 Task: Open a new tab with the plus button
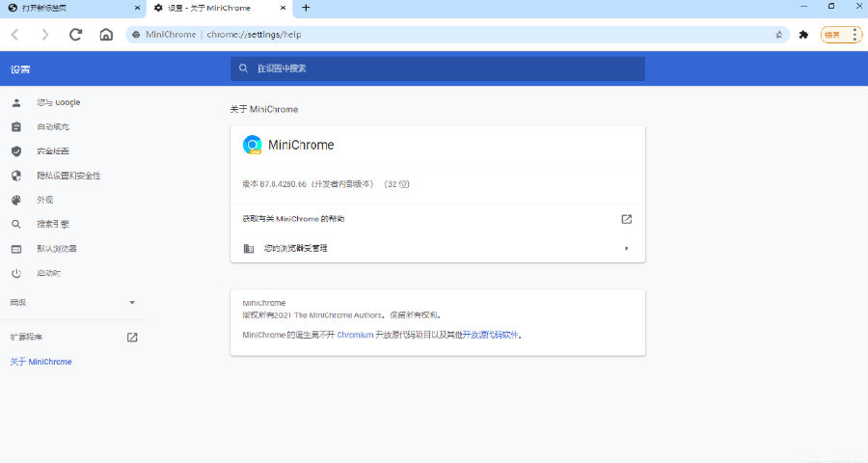(x=306, y=8)
